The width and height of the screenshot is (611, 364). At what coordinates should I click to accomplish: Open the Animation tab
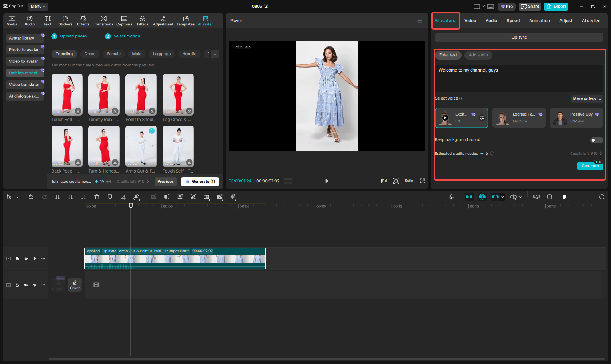point(539,21)
